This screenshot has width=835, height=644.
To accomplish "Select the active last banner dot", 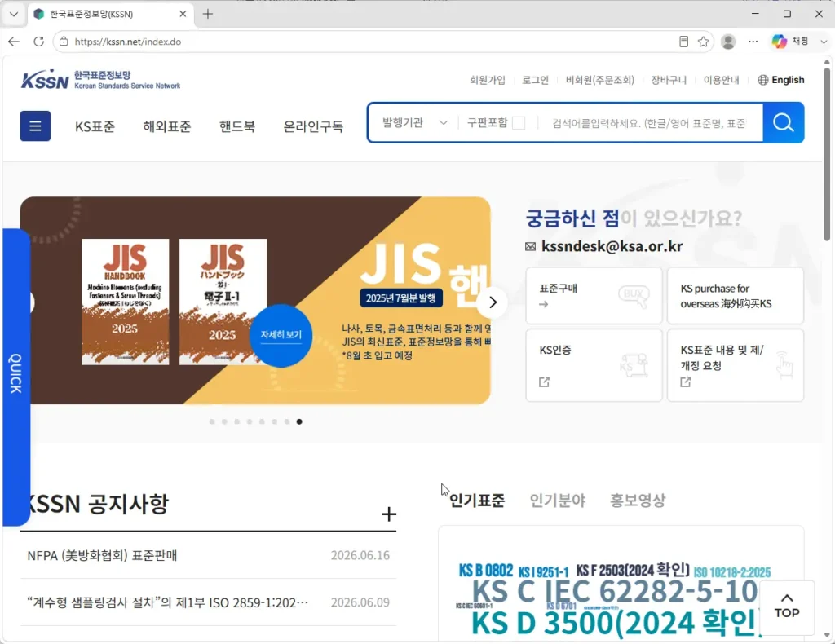I will [299, 421].
